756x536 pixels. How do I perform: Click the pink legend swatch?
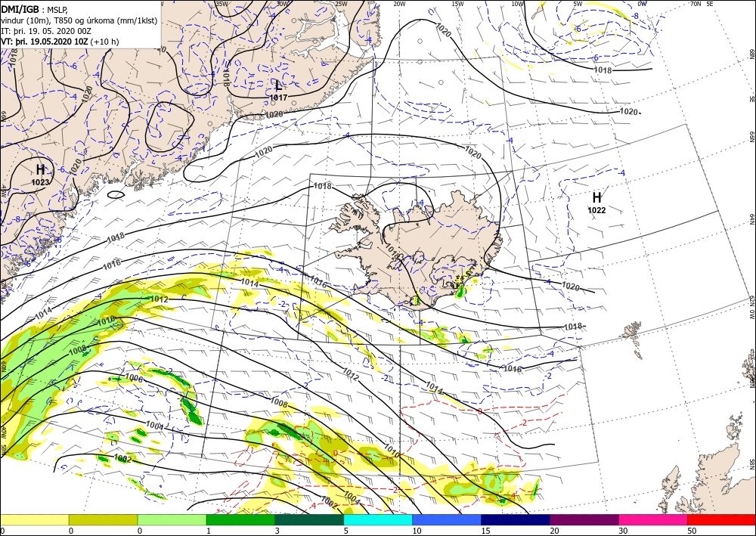(x=653, y=519)
